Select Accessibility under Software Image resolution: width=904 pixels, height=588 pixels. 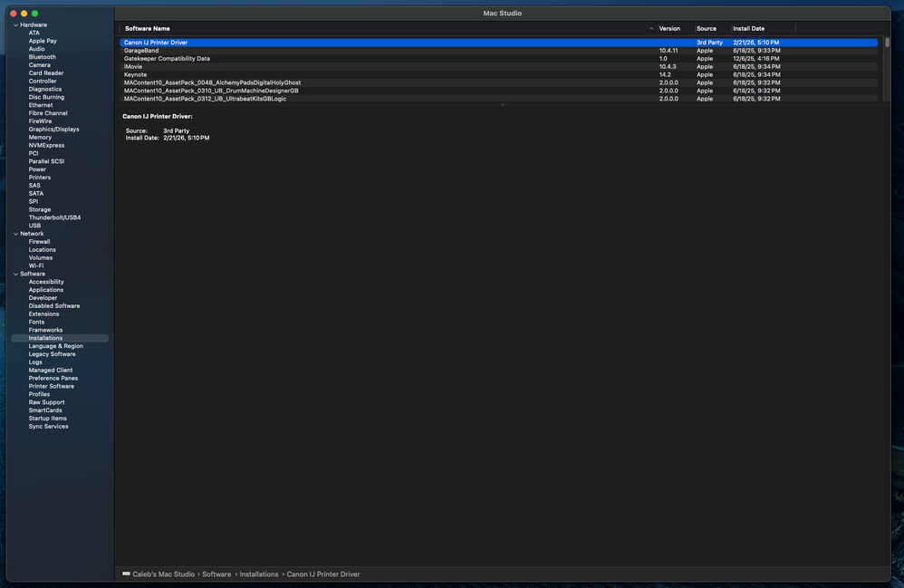[x=46, y=282]
